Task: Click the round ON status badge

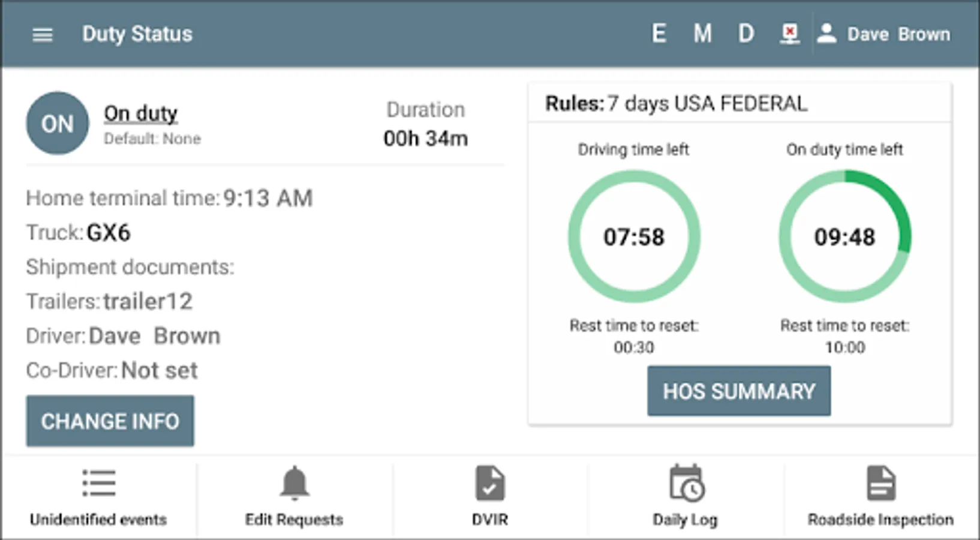Action: pos(58,124)
